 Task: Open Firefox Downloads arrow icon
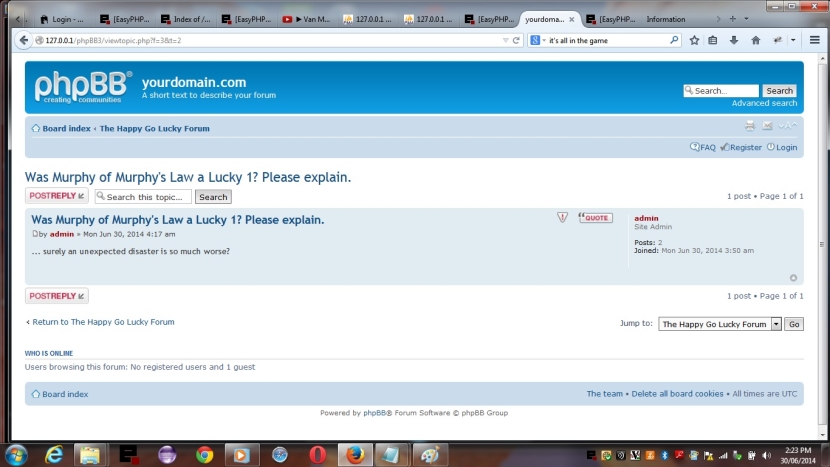coord(734,40)
